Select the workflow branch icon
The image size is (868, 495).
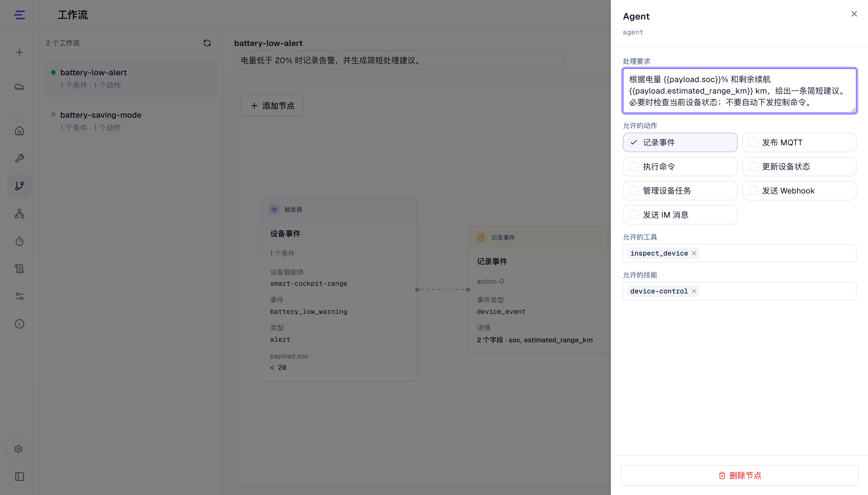coord(19,186)
